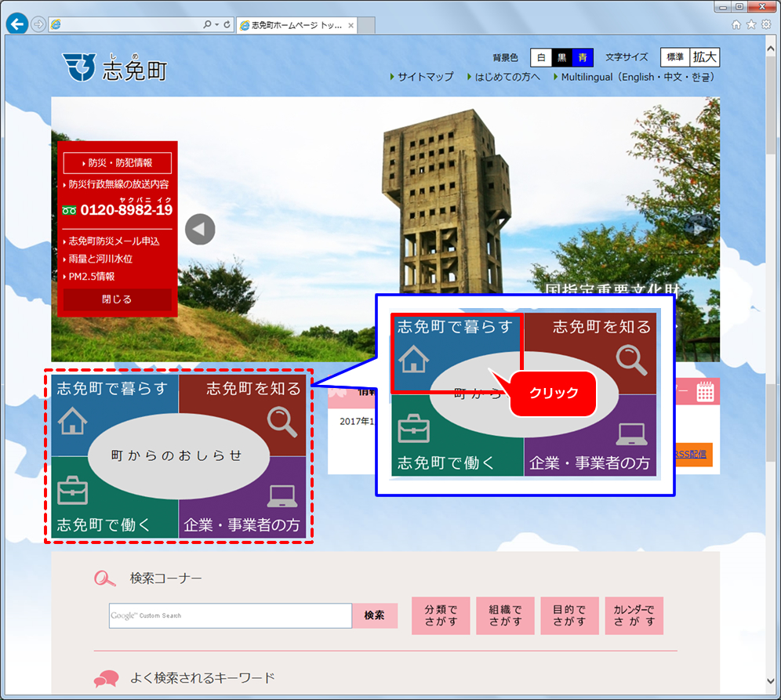Click the next slide arrow on banner
781x700 pixels.
[x=699, y=229]
